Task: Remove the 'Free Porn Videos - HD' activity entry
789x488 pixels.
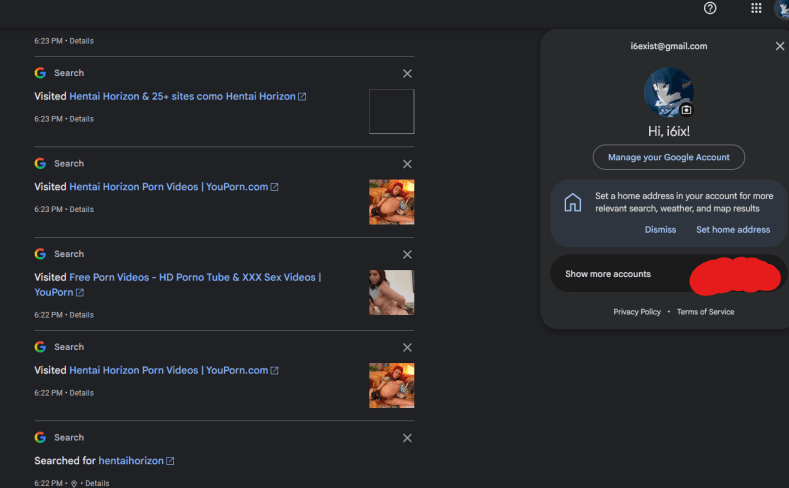Action: (407, 254)
